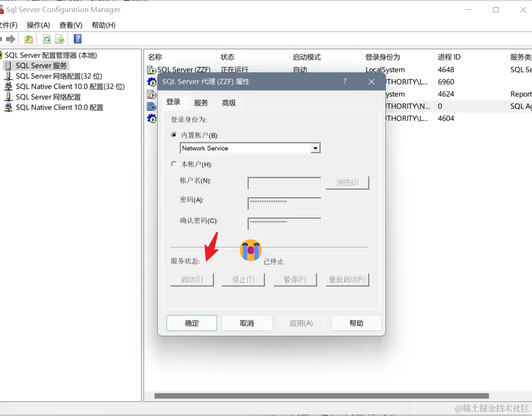Click the 取消 button
Screen dimensions: 532x416
click(247, 323)
